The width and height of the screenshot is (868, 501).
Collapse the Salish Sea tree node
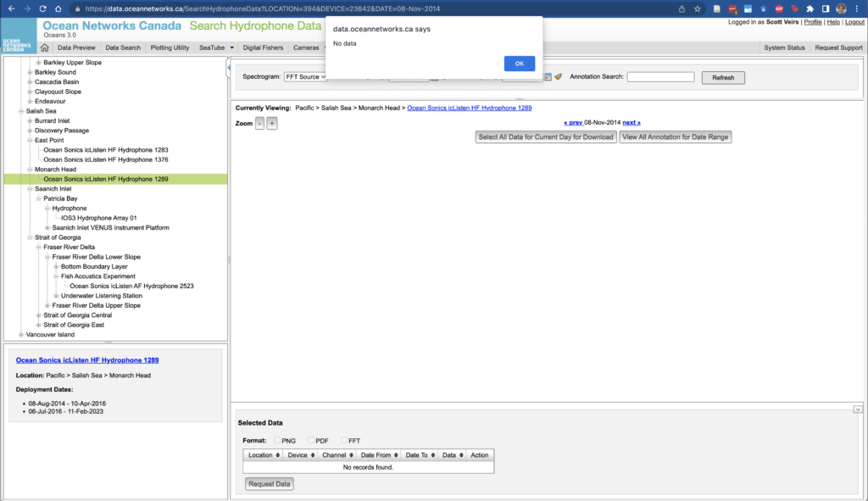[21, 111]
